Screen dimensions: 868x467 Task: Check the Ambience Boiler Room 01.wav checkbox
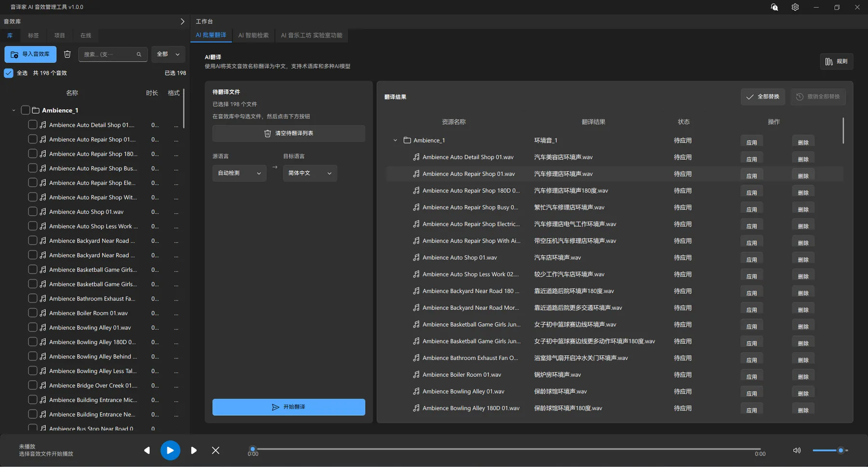pos(33,313)
